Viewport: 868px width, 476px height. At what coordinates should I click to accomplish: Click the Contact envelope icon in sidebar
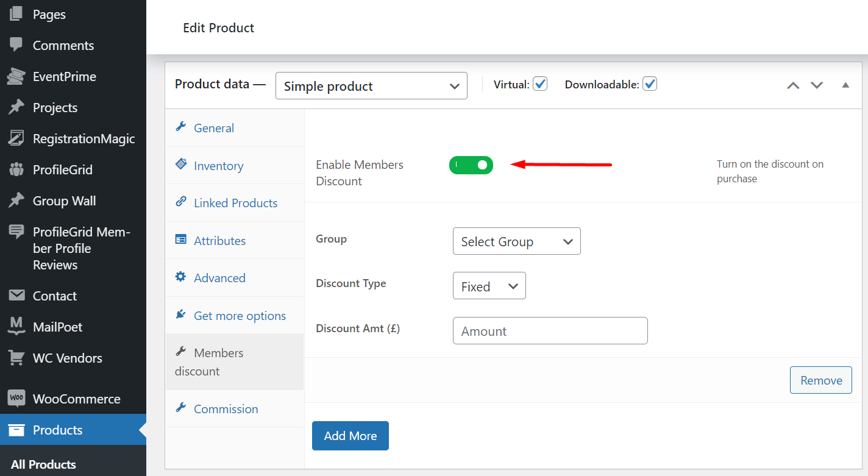pyautogui.click(x=16, y=296)
